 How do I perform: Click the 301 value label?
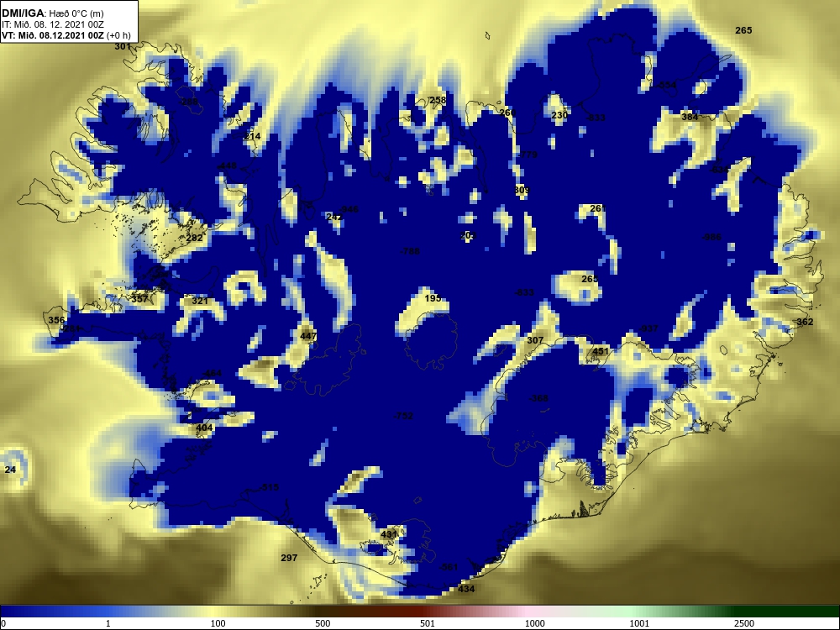(123, 46)
